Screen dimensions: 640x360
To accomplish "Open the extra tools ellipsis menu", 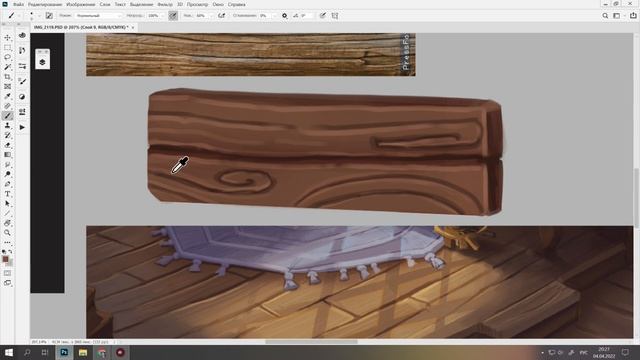I will pos(7,242).
